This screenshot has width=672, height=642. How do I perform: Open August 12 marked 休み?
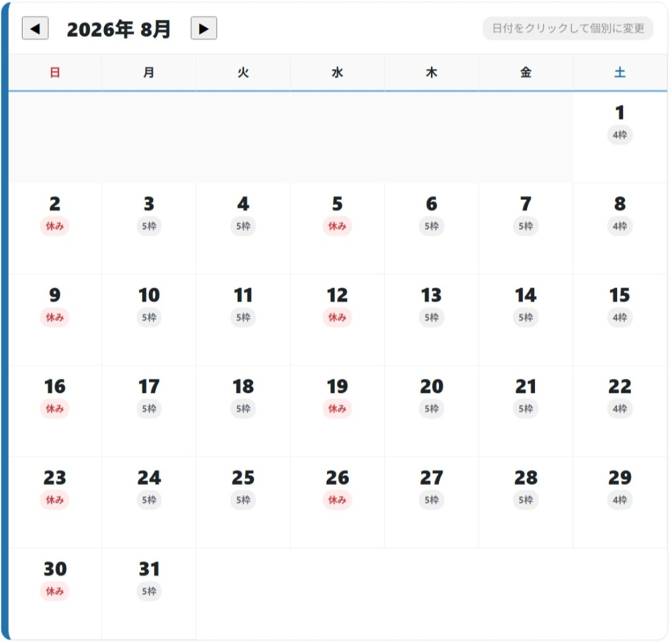tap(337, 320)
